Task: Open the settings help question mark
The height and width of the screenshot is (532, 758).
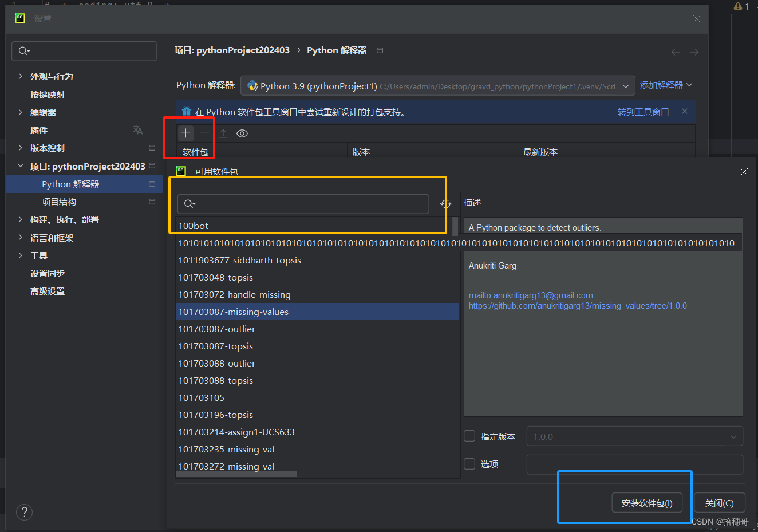Action: tap(25, 512)
